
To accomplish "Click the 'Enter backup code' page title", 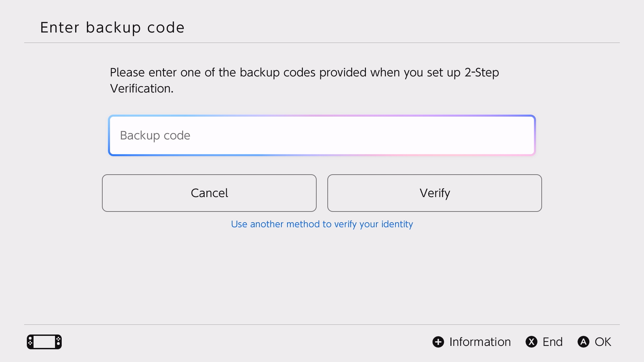I will (x=112, y=27).
